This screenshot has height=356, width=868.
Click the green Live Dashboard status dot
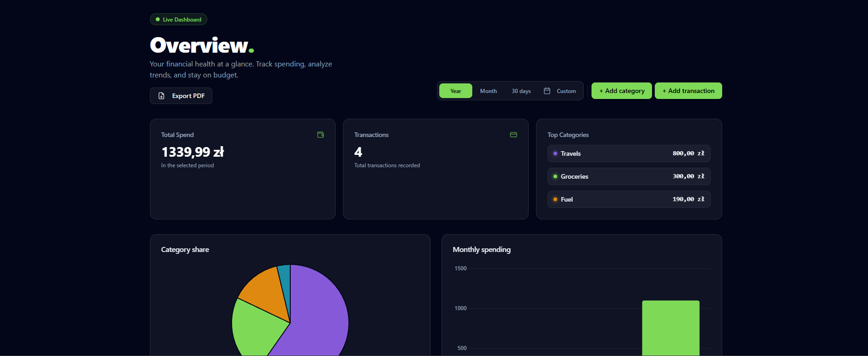pos(158,20)
